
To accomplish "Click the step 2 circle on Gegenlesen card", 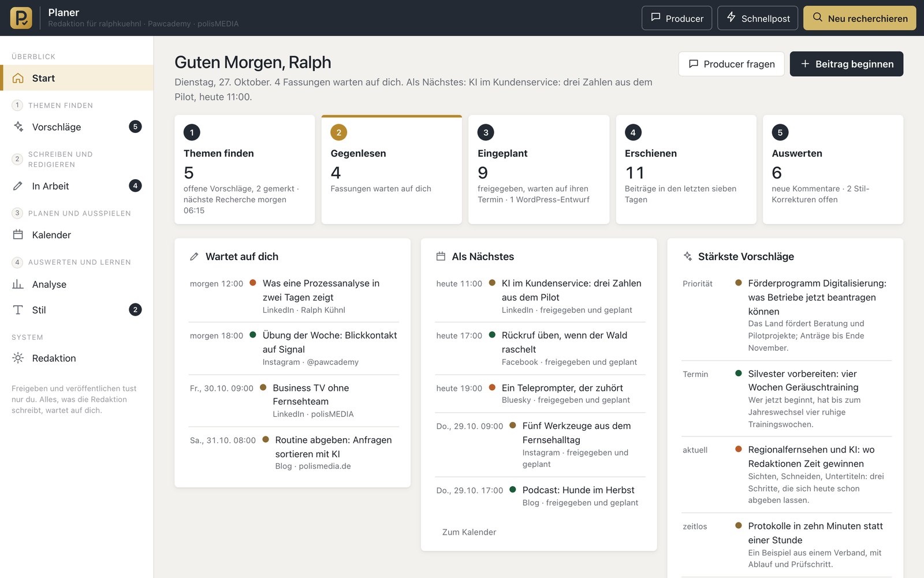I will 339,132.
